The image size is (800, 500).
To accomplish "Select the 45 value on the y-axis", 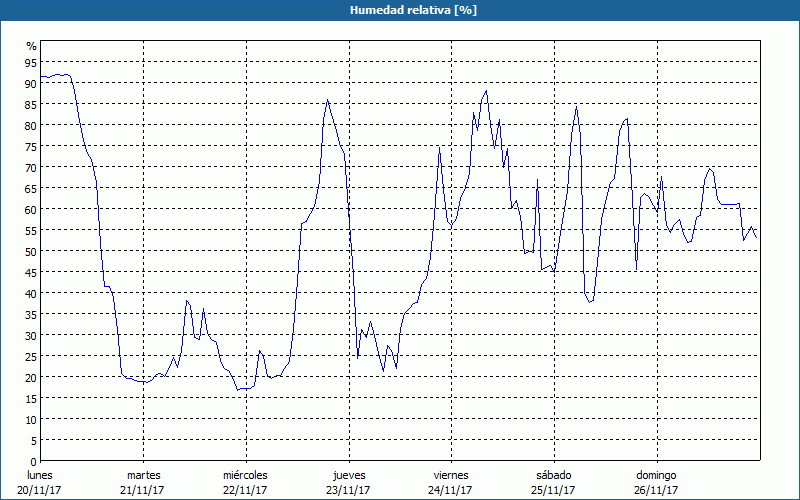I will point(31,272).
